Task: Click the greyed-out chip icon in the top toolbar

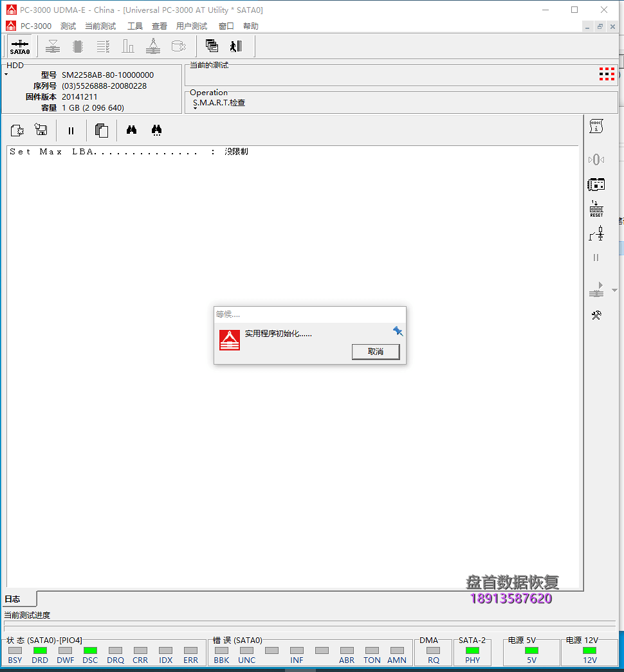Action: [78, 46]
